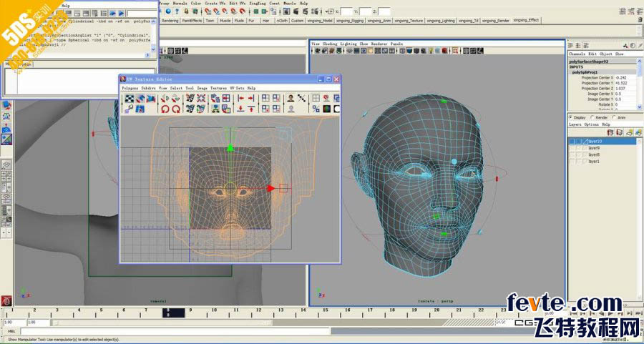Click the align UVs left arrow icon
This screenshot has width=644, height=344.
241,99
